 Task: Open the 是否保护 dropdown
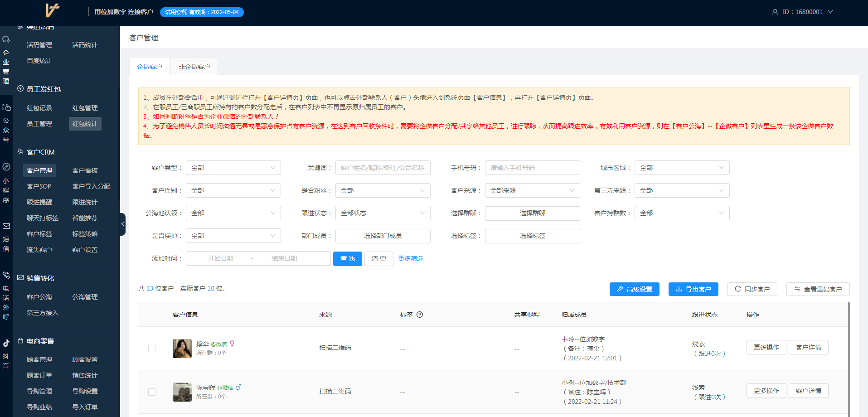[x=233, y=236]
